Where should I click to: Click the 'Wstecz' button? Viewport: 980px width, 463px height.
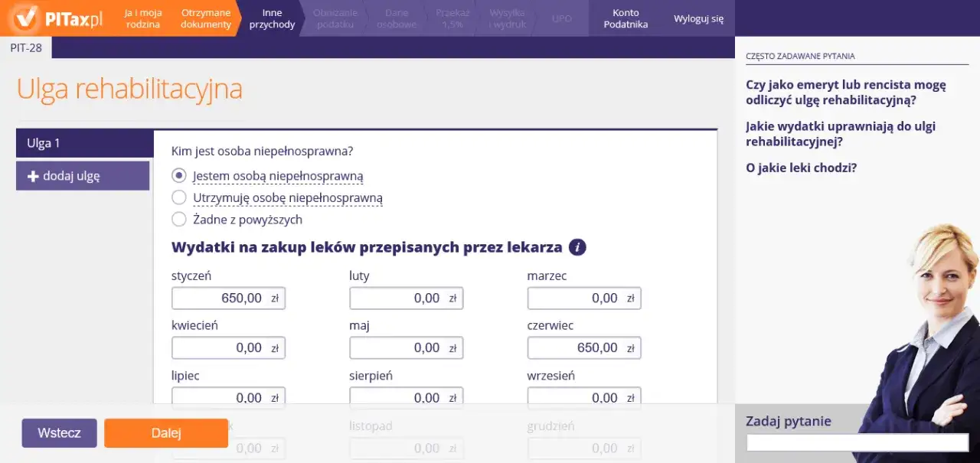pyautogui.click(x=59, y=432)
